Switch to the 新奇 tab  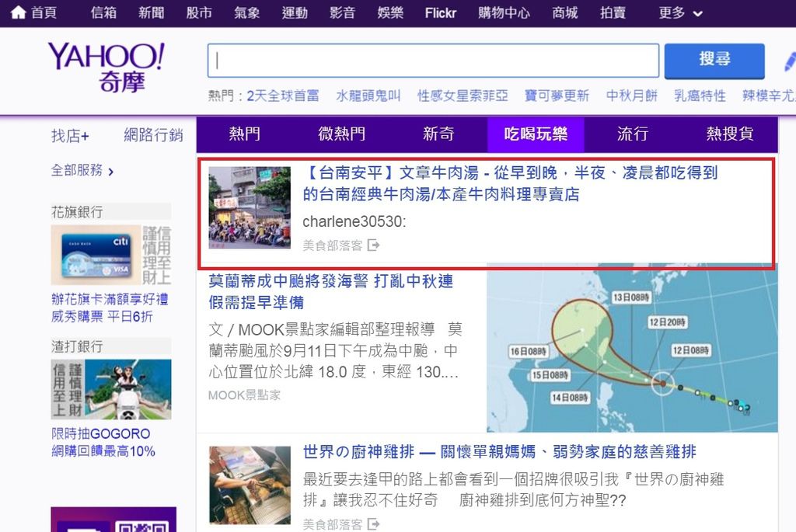[438, 134]
